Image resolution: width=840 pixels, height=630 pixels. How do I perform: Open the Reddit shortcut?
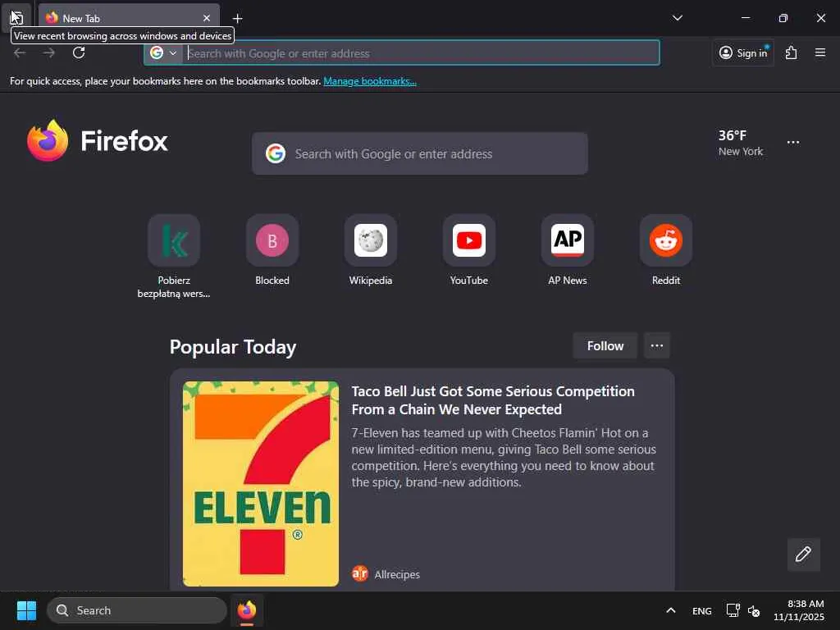pos(666,249)
